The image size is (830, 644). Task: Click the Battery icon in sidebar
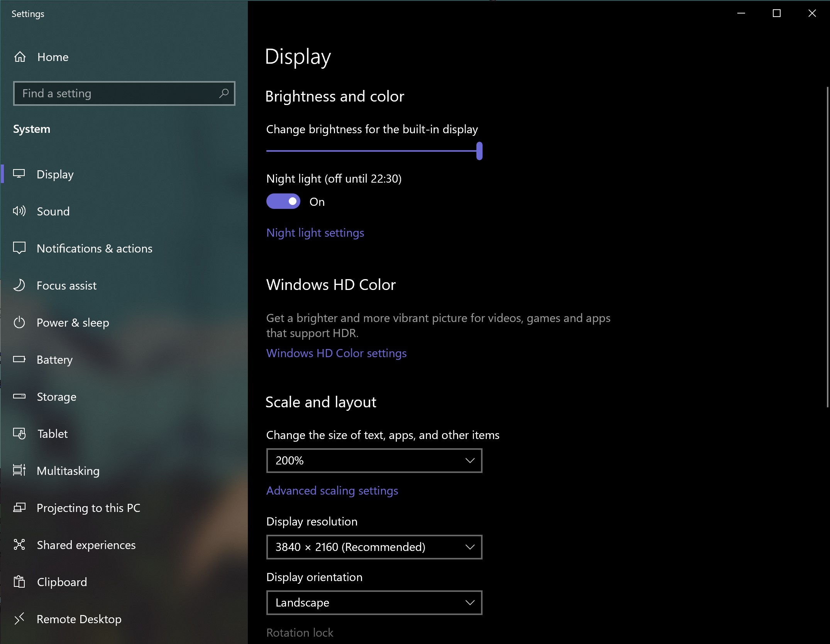19,359
